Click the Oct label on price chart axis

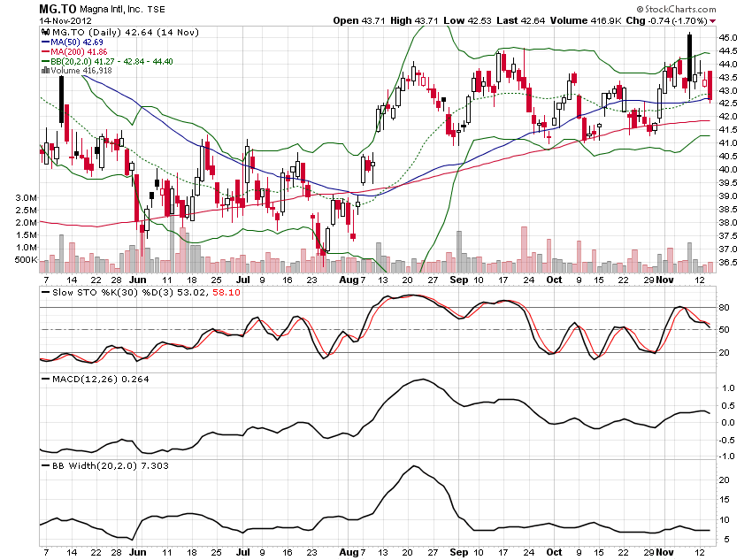554,280
